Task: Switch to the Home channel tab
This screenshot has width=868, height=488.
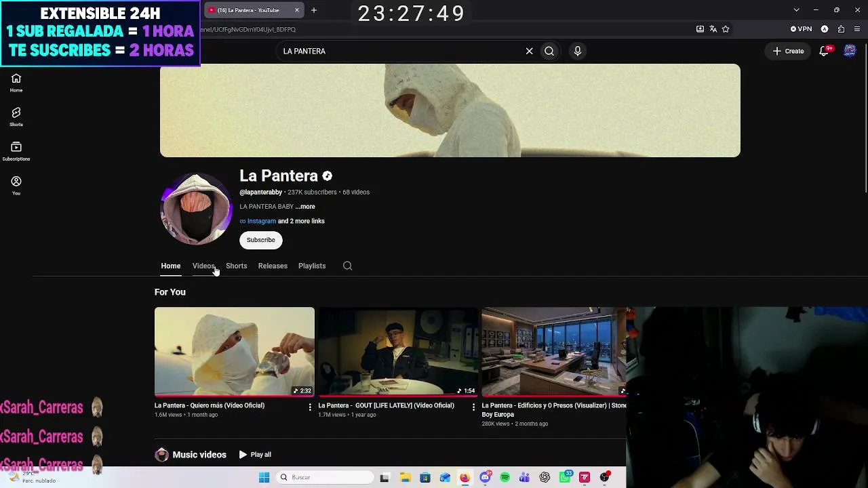Action: pyautogui.click(x=171, y=266)
